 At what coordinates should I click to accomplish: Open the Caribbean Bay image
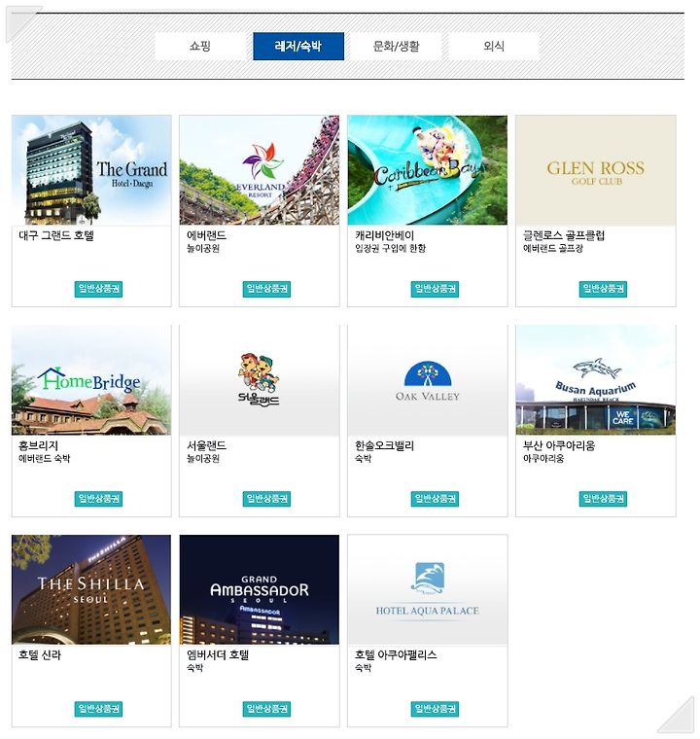click(428, 170)
